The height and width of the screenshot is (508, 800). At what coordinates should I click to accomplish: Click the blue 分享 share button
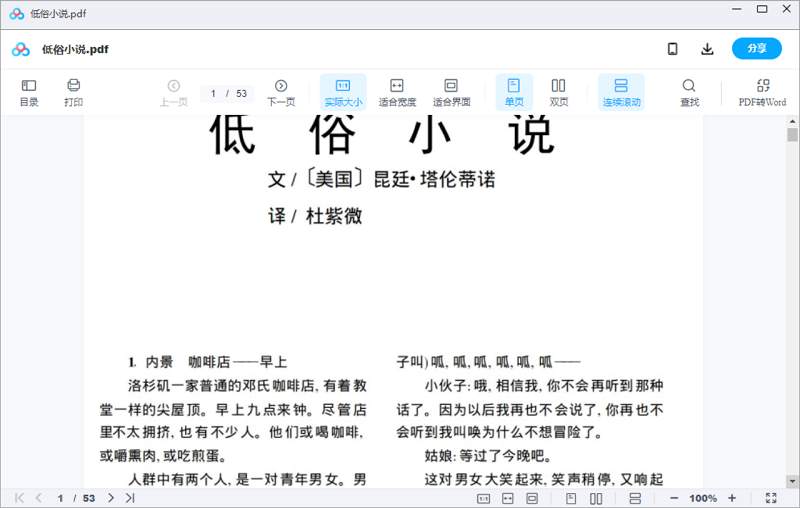click(x=757, y=49)
